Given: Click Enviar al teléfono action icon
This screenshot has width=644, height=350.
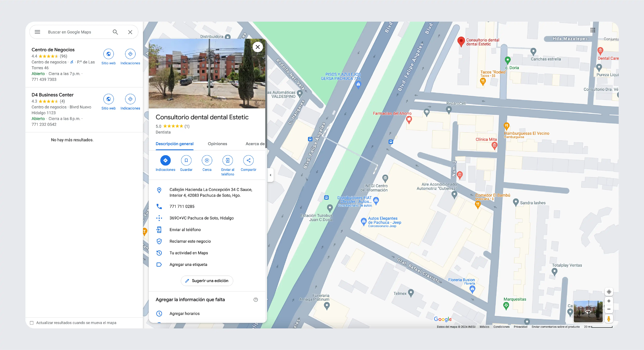Looking at the screenshot, I should click(227, 160).
